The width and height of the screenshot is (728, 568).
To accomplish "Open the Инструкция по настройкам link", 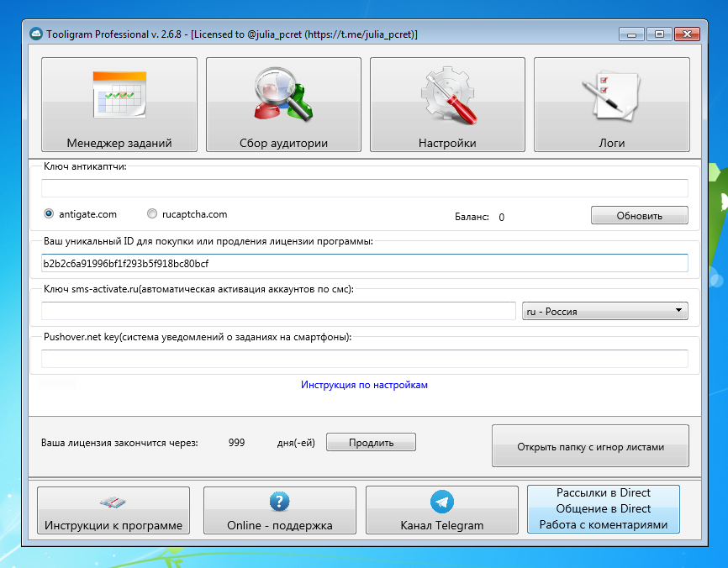I will 363,385.
